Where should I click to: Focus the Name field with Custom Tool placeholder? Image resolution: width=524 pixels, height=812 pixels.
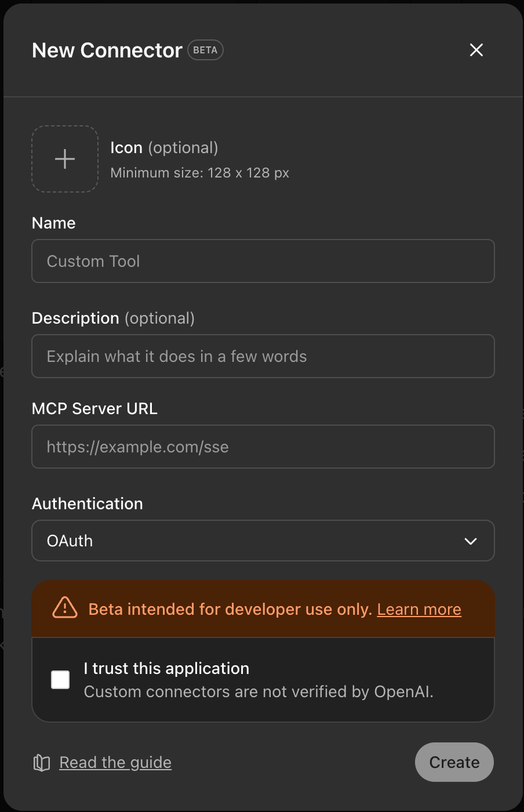point(263,261)
